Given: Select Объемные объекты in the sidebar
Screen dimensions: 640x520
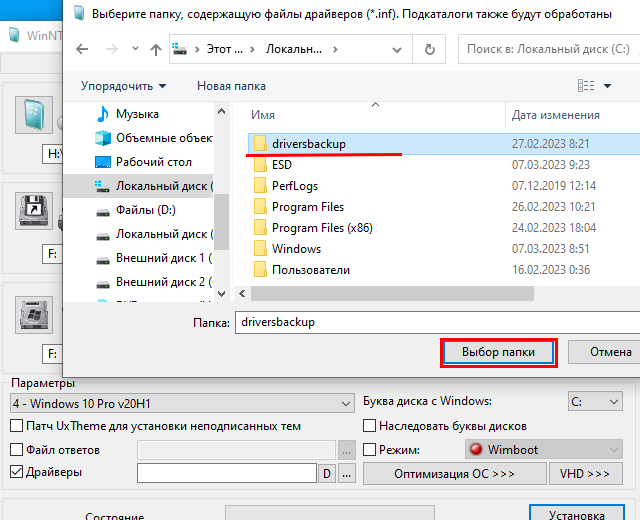Looking at the screenshot, I should pos(153,138).
